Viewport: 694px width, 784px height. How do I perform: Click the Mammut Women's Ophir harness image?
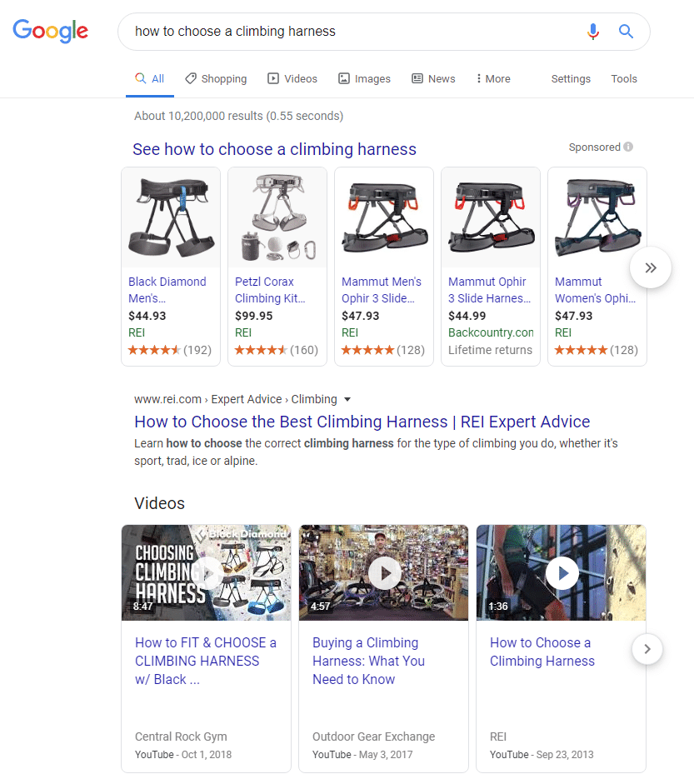click(597, 217)
